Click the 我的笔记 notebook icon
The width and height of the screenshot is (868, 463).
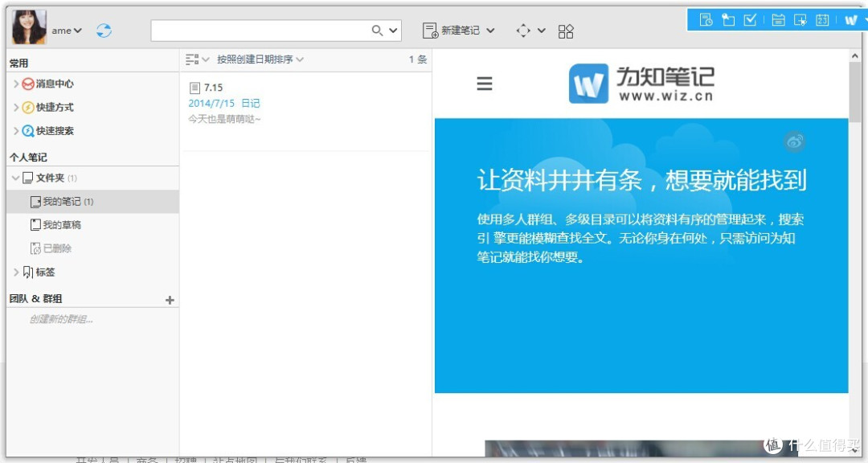click(x=35, y=202)
